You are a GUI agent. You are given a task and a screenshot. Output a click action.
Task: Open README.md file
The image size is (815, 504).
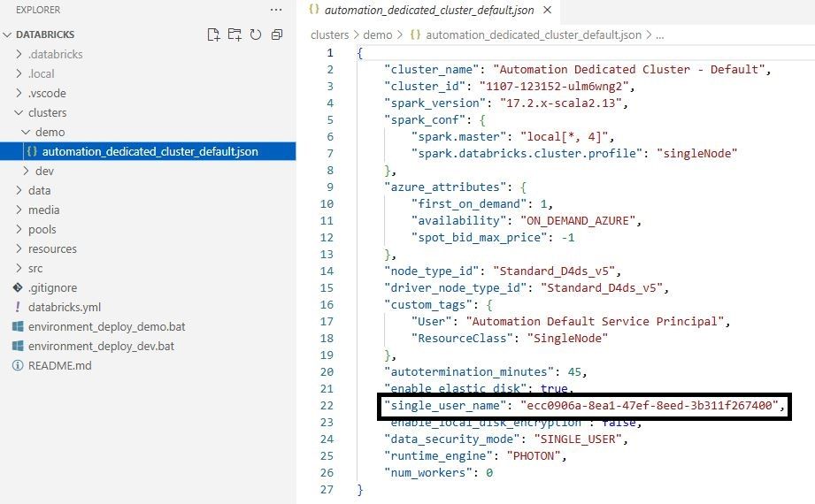(60, 366)
